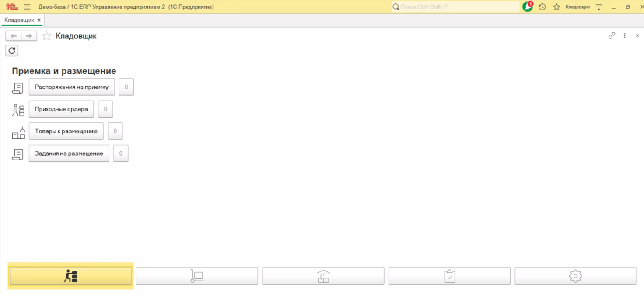Click the 1C logo in title bar
Screen dimensions: 644x295
pyautogui.click(x=12, y=7)
